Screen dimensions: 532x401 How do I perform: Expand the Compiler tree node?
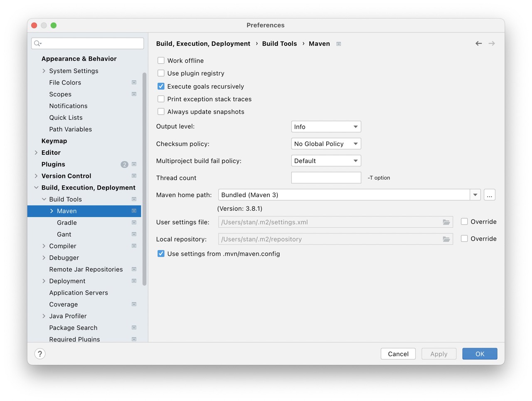(44, 246)
